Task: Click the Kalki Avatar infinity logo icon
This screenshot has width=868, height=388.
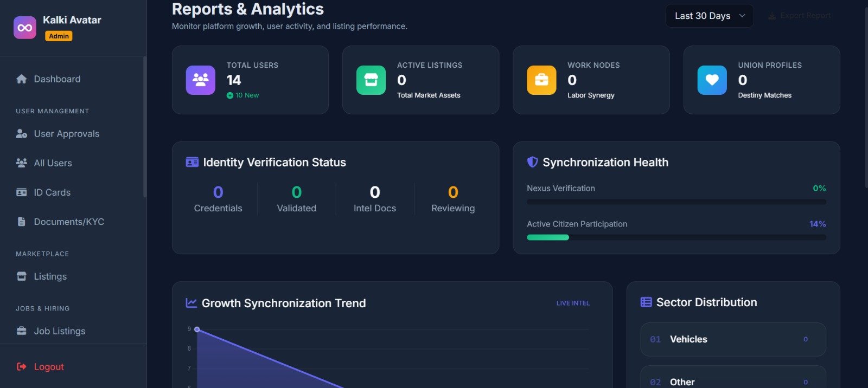Action: coord(25,28)
